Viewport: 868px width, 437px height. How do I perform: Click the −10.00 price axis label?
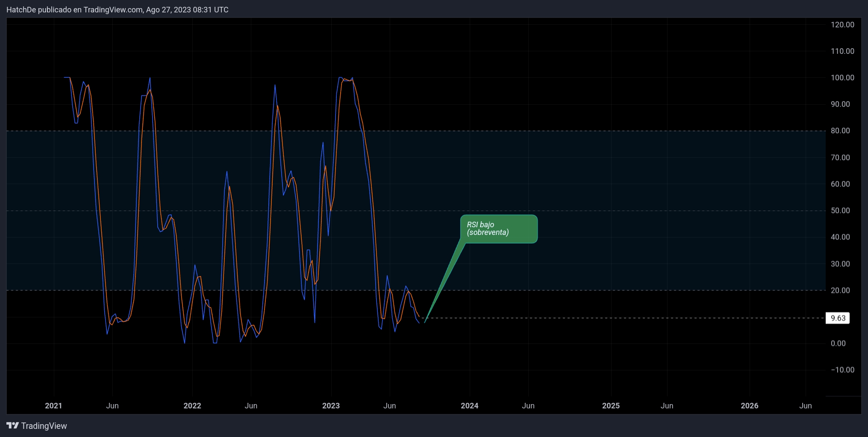(843, 370)
